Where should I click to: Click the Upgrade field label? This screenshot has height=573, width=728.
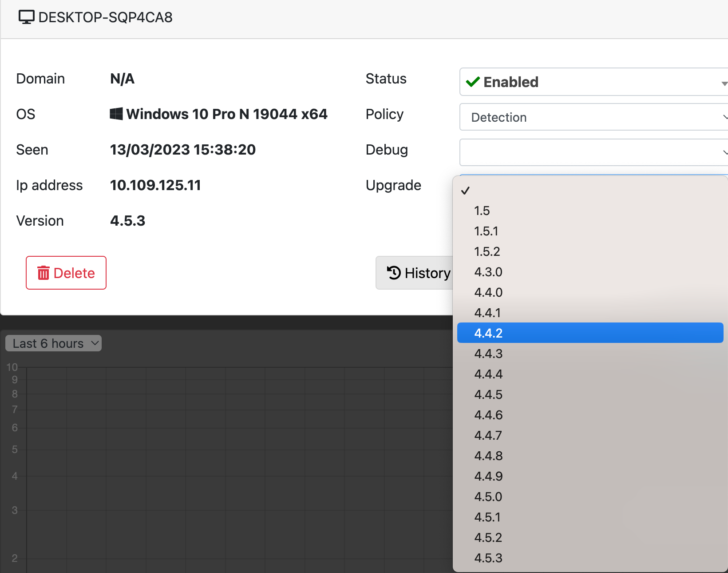point(393,185)
